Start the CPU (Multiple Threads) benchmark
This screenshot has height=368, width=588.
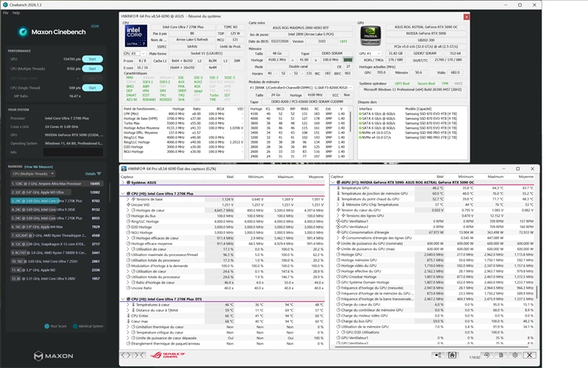click(93, 68)
